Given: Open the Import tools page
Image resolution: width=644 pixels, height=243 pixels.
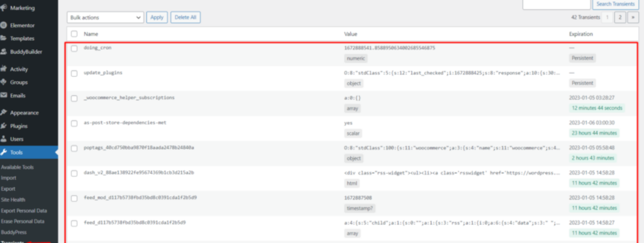Looking at the screenshot, I should (x=9, y=178).
